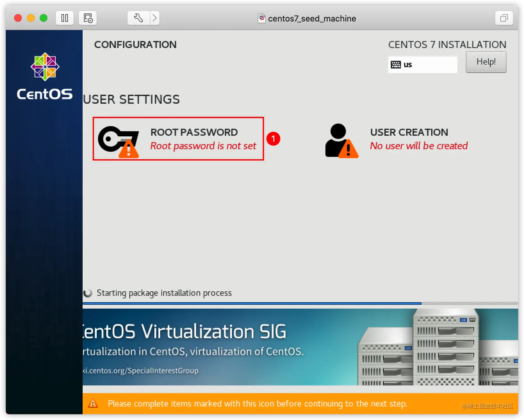
Task: Click the Help! button
Action: (x=486, y=62)
